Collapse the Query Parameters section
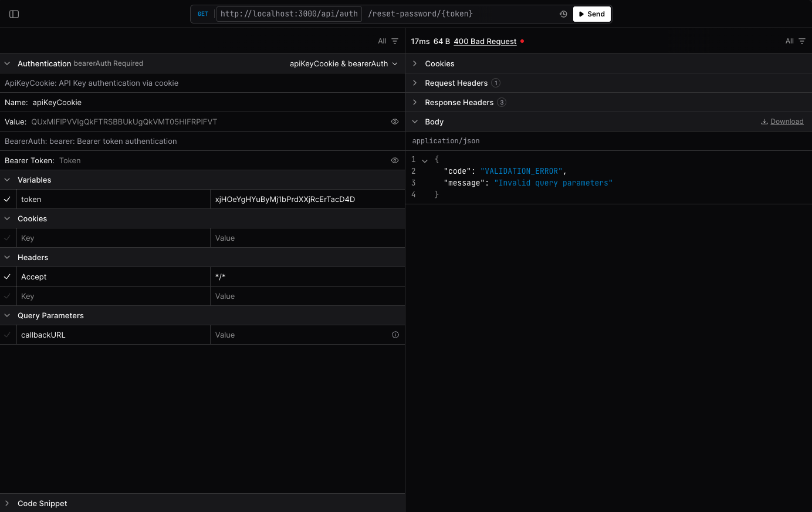The height and width of the screenshot is (512, 812). coord(7,315)
